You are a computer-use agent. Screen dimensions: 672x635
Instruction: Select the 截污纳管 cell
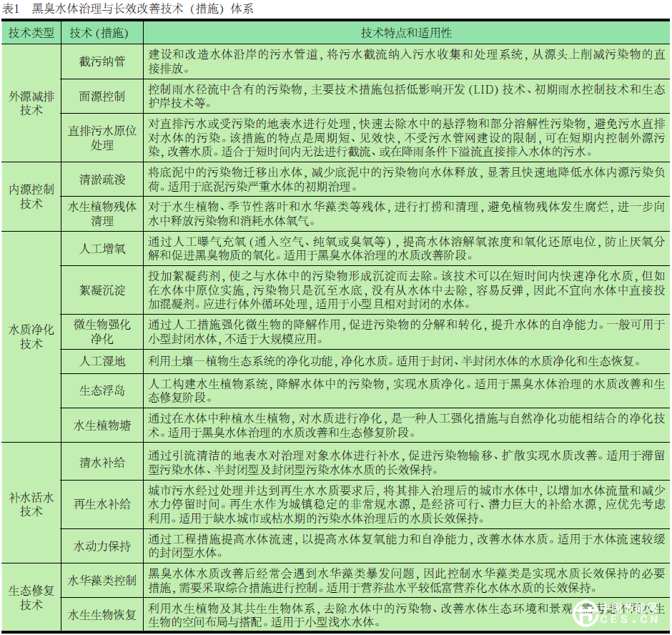point(102,61)
